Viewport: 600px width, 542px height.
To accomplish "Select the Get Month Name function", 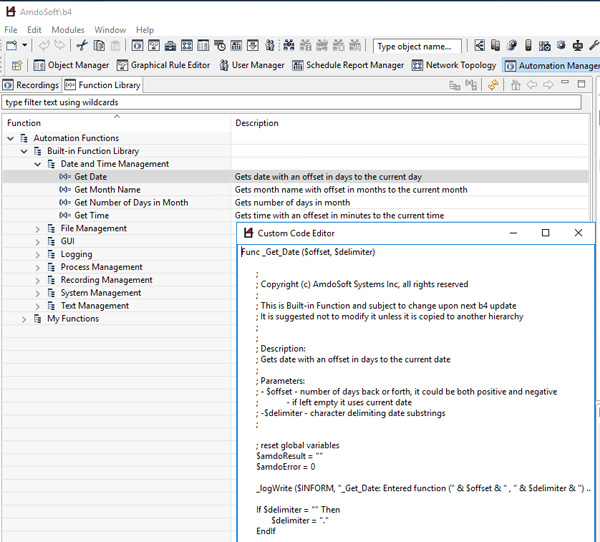I will pyautogui.click(x=108, y=189).
